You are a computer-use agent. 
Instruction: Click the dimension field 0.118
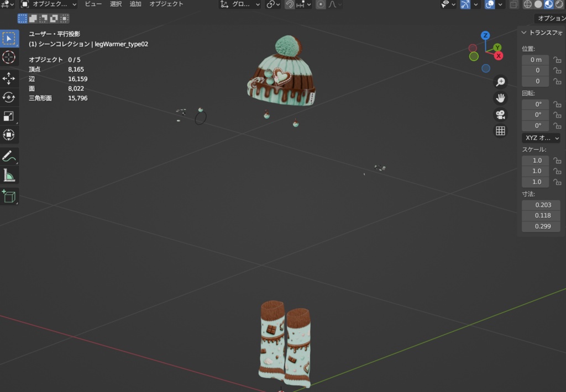pyautogui.click(x=541, y=216)
